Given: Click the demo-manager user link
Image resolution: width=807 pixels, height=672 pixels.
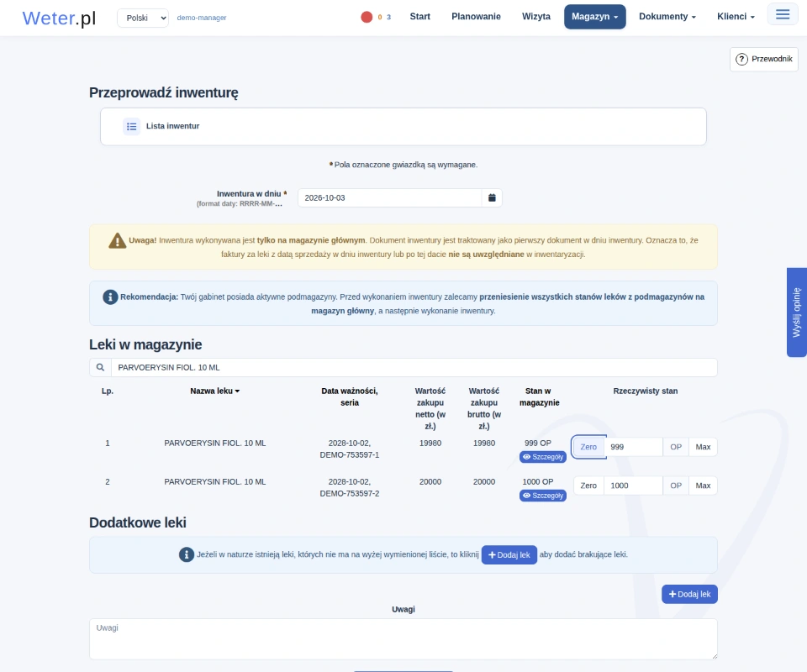Looking at the screenshot, I should [x=202, y=18].
